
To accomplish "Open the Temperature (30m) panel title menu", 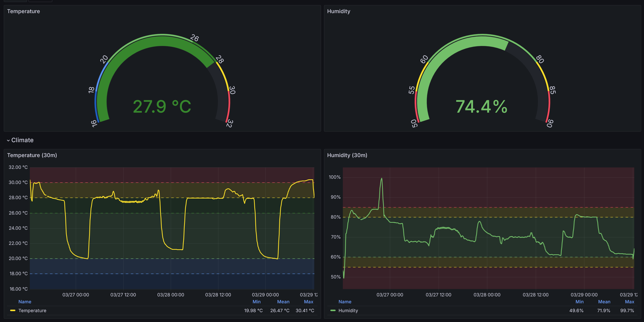I will click(x=32, y=155).
